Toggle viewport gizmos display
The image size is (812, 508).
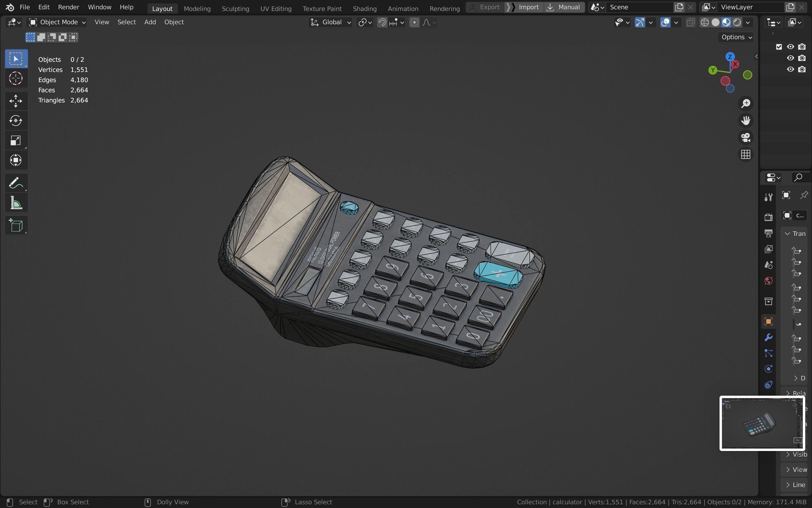click(x=640, y=23)
